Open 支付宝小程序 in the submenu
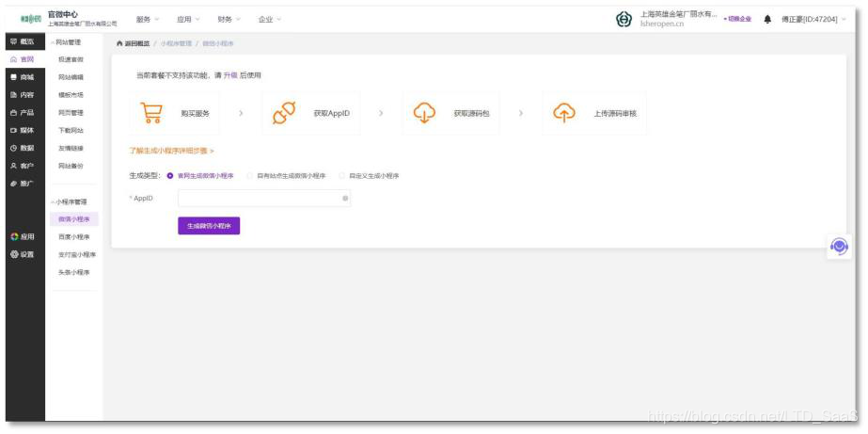 tap(77, 254)
